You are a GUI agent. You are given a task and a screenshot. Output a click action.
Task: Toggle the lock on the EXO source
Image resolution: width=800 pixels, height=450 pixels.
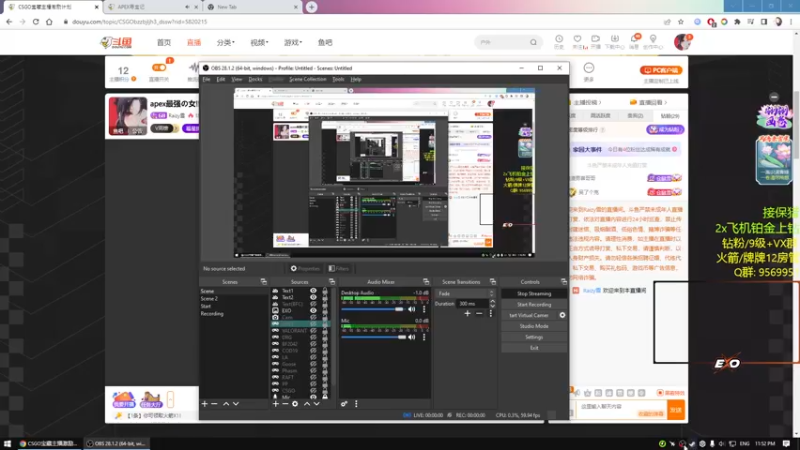pos(325,311)
